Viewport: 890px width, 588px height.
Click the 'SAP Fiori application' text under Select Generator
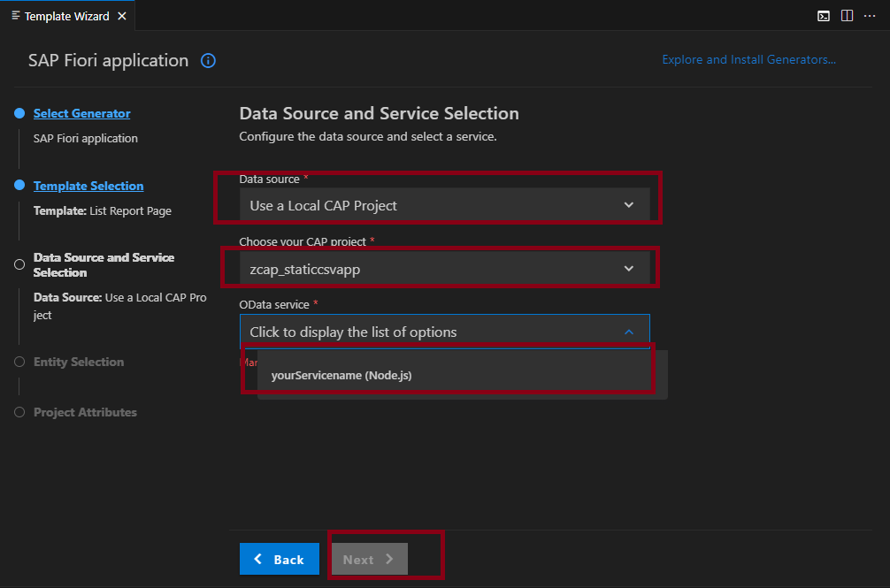point(85,138)
